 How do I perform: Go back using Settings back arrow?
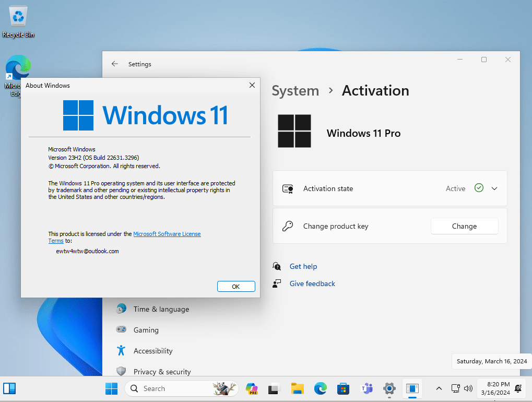point(115,64)
